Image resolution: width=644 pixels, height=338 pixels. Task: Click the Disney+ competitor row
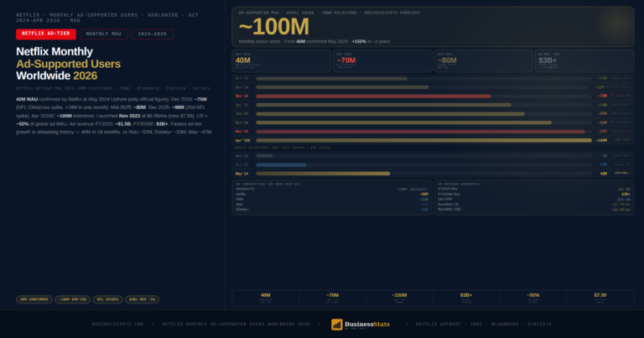[332, 210]
